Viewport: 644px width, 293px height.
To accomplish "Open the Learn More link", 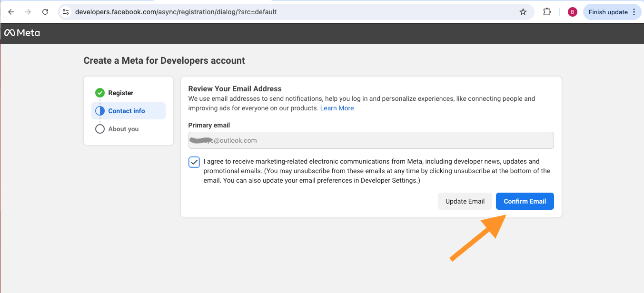I will [x=337, y=108].
